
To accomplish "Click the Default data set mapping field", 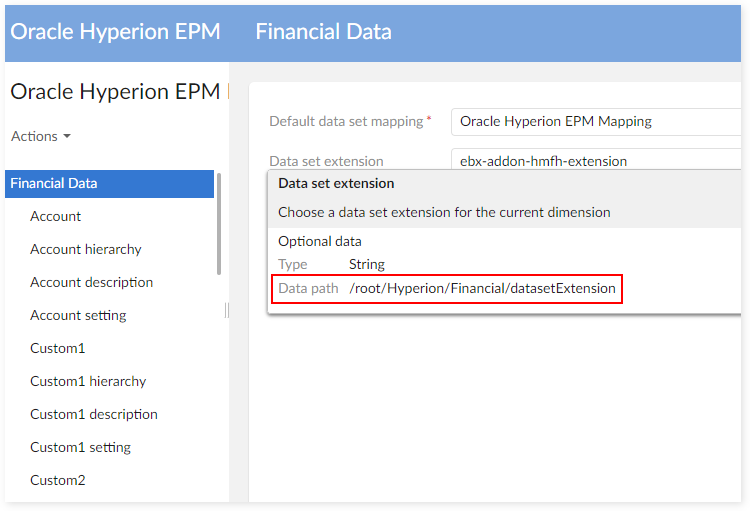I will [x=595, y=121].
